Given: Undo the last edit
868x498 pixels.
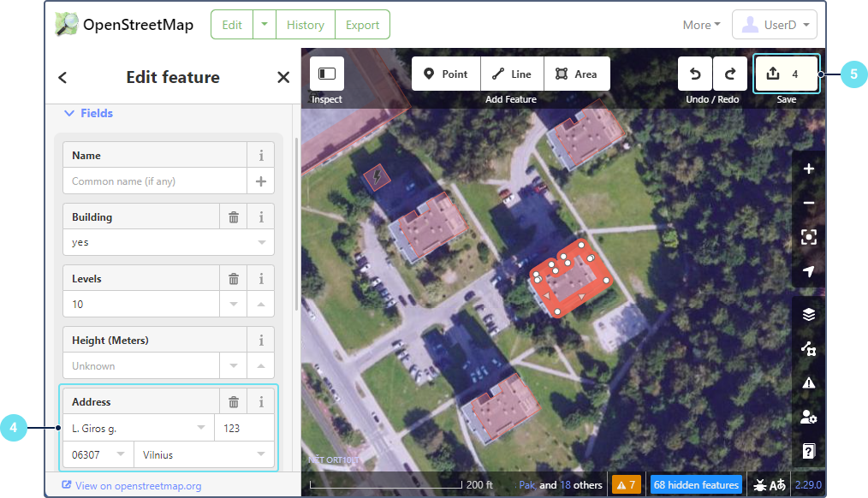Looking at the screenshot, I should (x=695, y=74).
